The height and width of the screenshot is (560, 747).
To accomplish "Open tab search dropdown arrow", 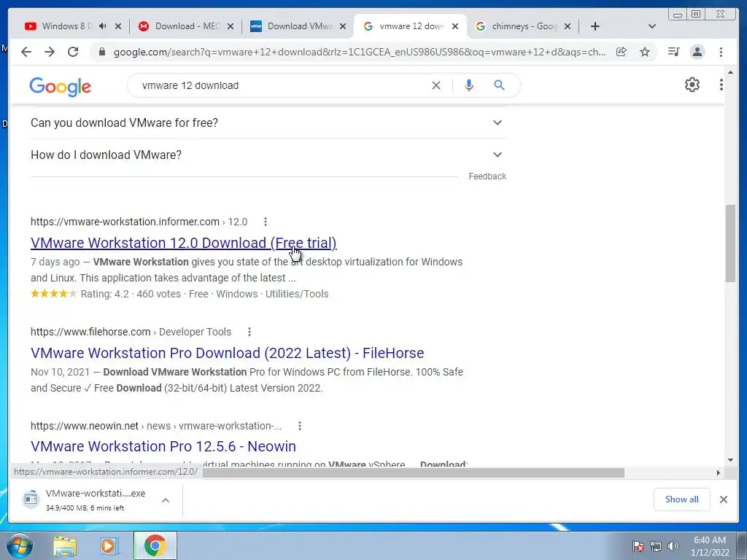I will tap(652, 26).
